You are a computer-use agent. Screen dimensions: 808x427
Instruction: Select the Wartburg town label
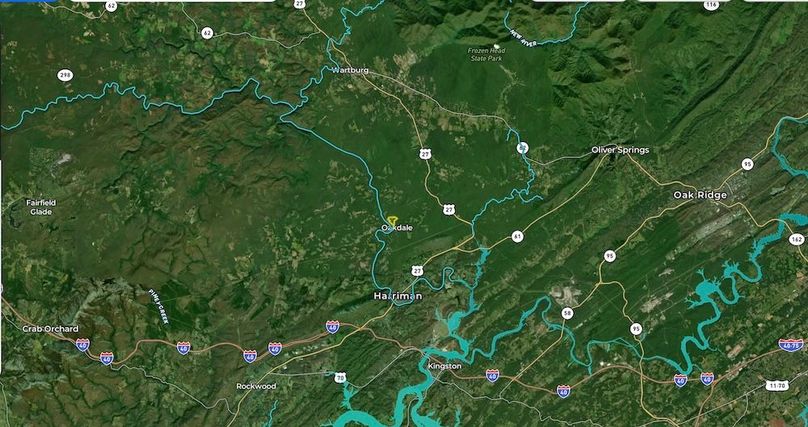pyautogui.click(x=350, y=70)
